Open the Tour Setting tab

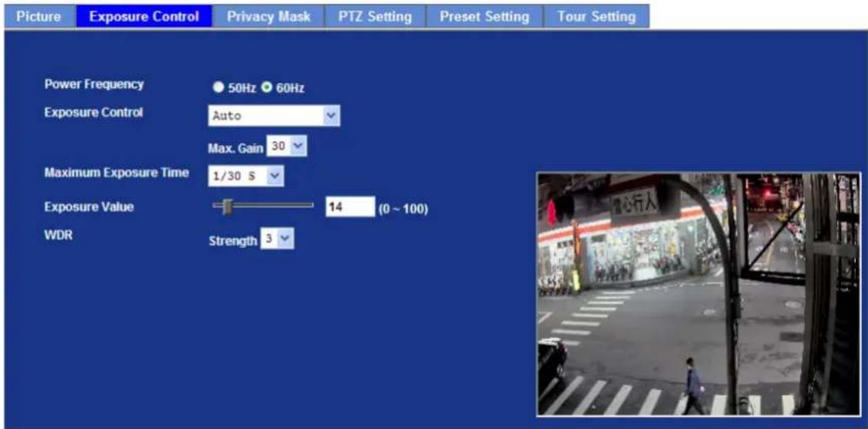tap(597, 16)
